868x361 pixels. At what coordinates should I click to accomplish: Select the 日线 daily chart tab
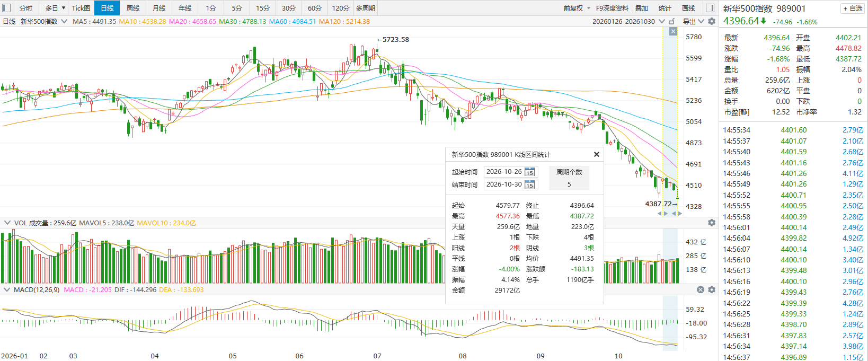(107, 8)
